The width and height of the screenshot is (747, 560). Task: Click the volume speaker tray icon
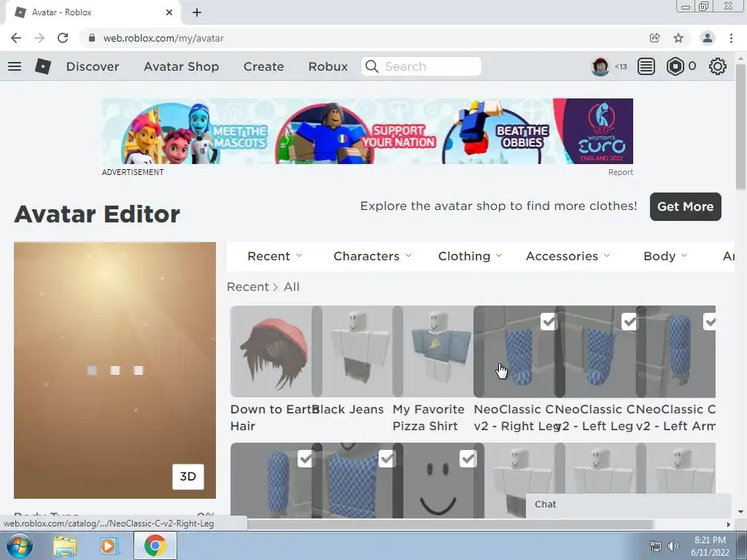pyautogui.click(x=673, y=546)
